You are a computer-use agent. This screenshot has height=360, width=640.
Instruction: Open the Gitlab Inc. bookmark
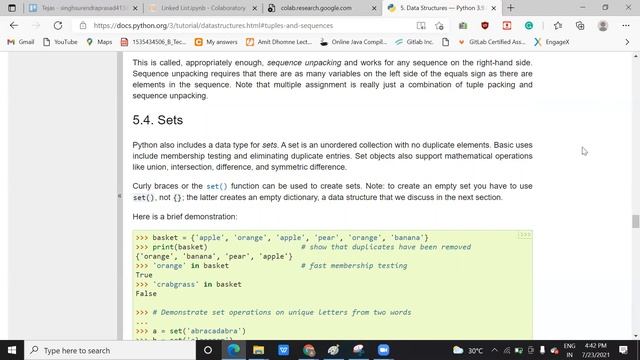414,42
